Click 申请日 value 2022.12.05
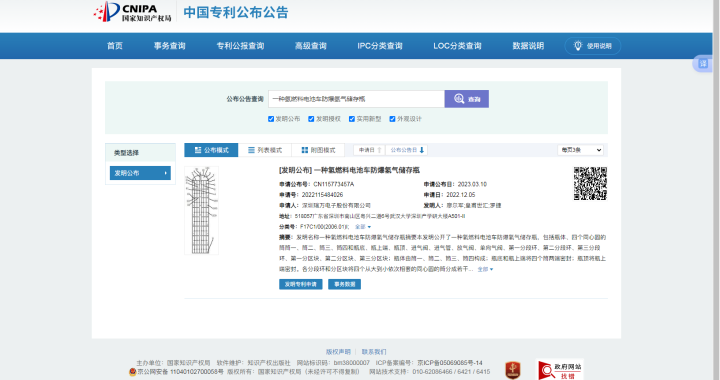The height and width of the screenshot is (380, 720). (x=461, y=195)
